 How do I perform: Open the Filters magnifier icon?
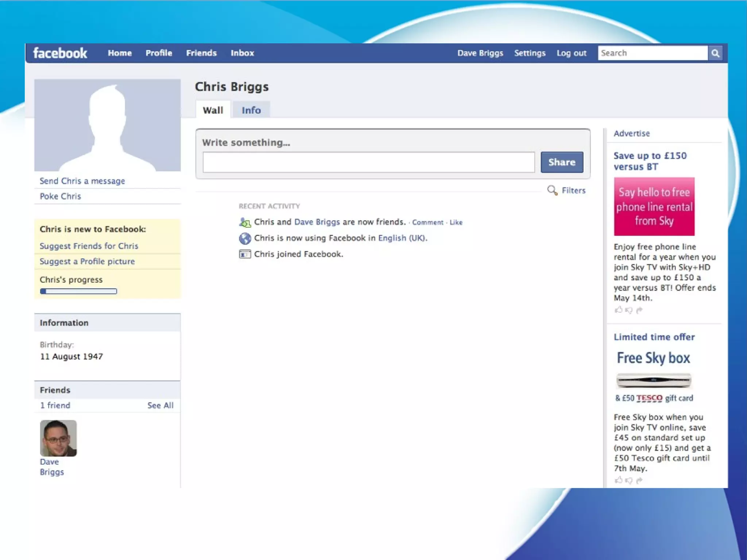click(x=552, y=190)
